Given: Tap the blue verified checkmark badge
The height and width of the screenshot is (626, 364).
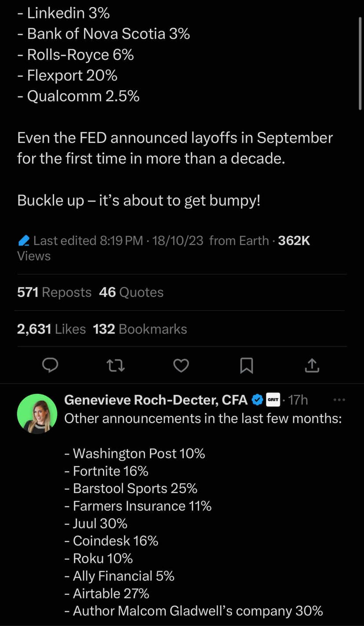Looking at the screenshot, I should point(257,400).
